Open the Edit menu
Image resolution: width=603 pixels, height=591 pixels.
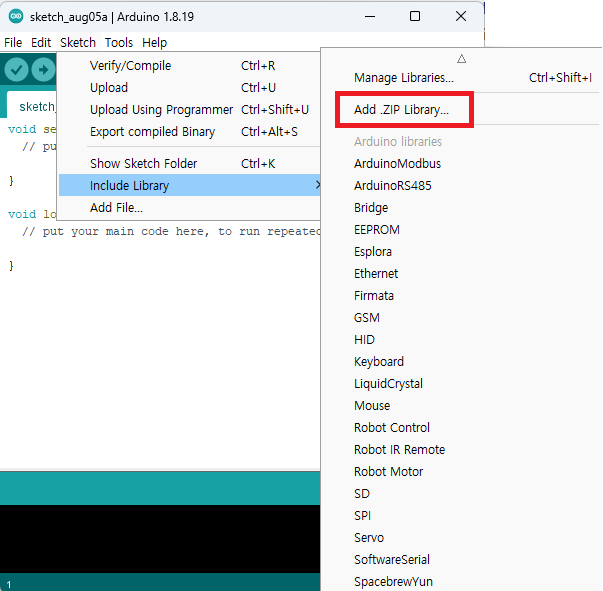(x=41, y=42)
